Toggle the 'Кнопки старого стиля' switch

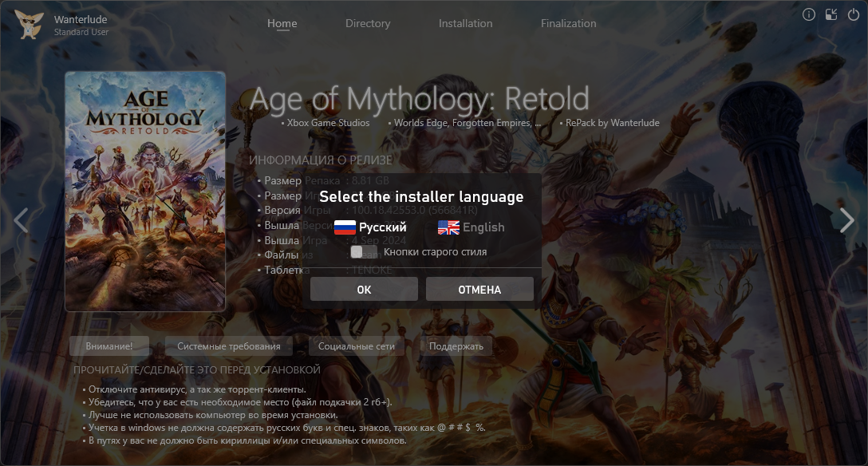click(357, 252)
